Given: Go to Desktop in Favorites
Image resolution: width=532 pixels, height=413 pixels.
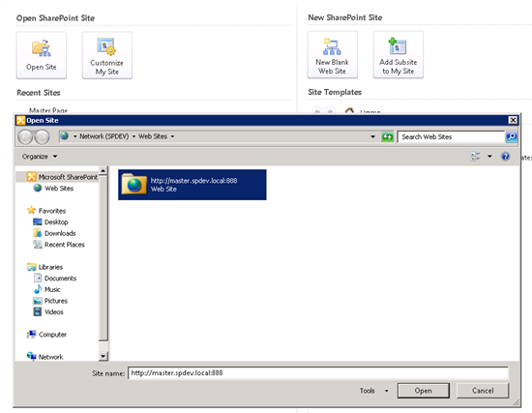Looking at the screenshot, I should tap(50, 221).
